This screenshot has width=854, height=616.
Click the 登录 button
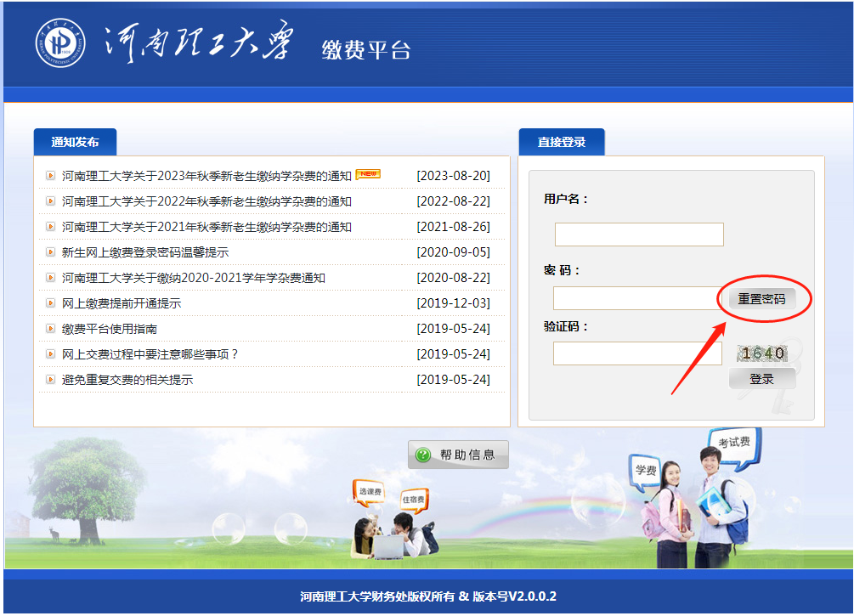[761, 379]
